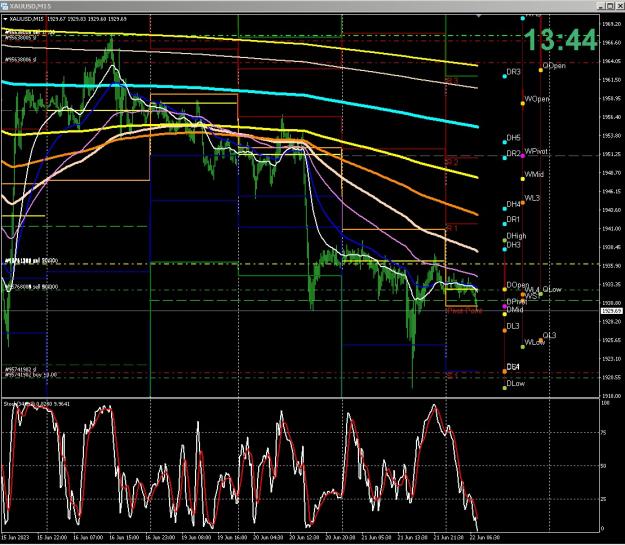This screenshot has width=625, height=545.
Task: Click current price tag 1929.69 on scale
Action: pyautogui.click(x=611, y=311)
